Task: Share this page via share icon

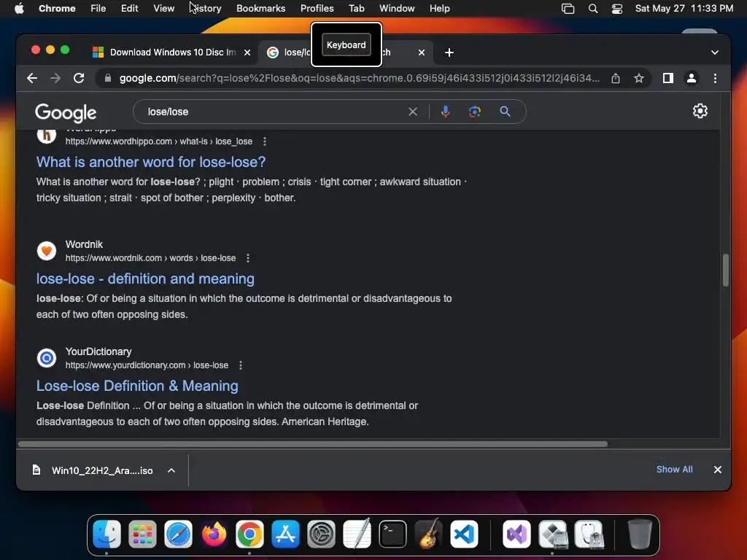Action: [616, 78]
